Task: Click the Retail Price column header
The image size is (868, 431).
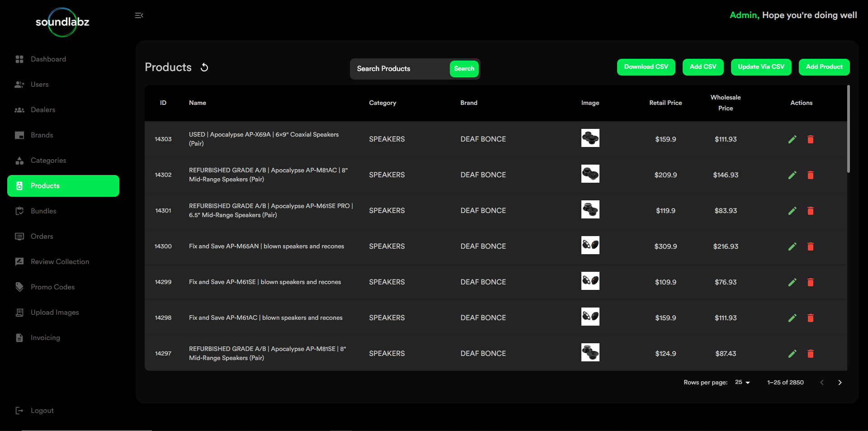Action: point(665,103)
